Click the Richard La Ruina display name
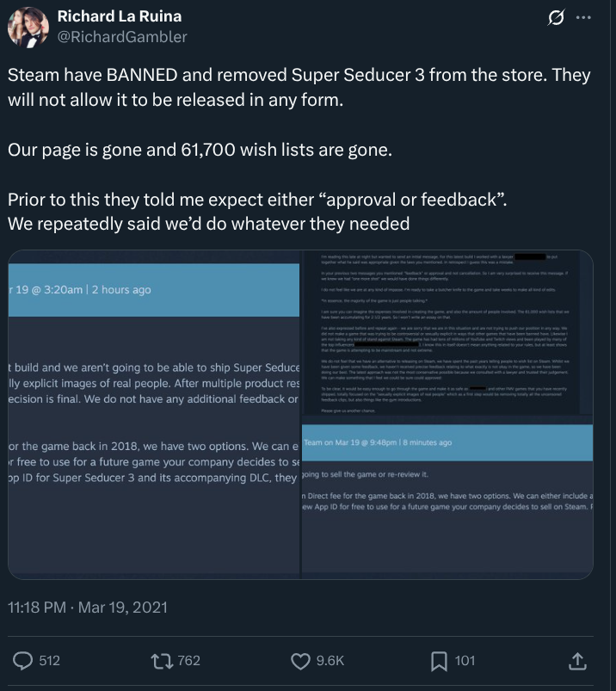The image size is (616, 691). 120,16
